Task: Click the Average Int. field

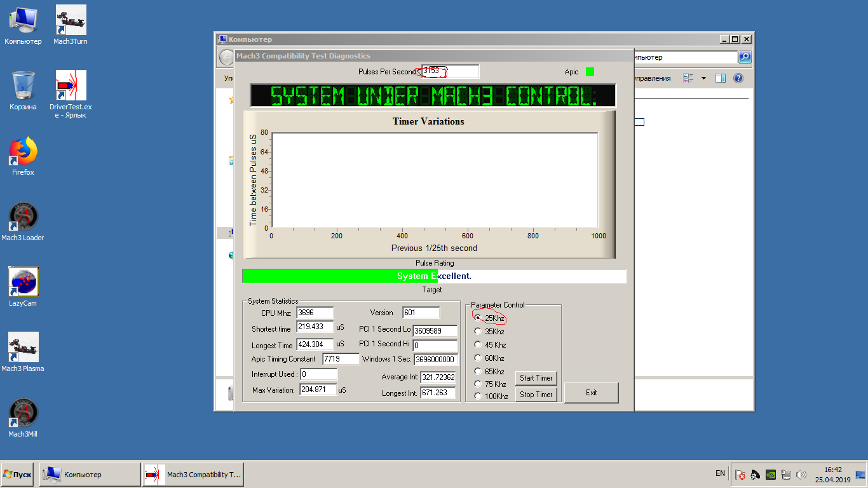Action: click(x=438, y=377)
